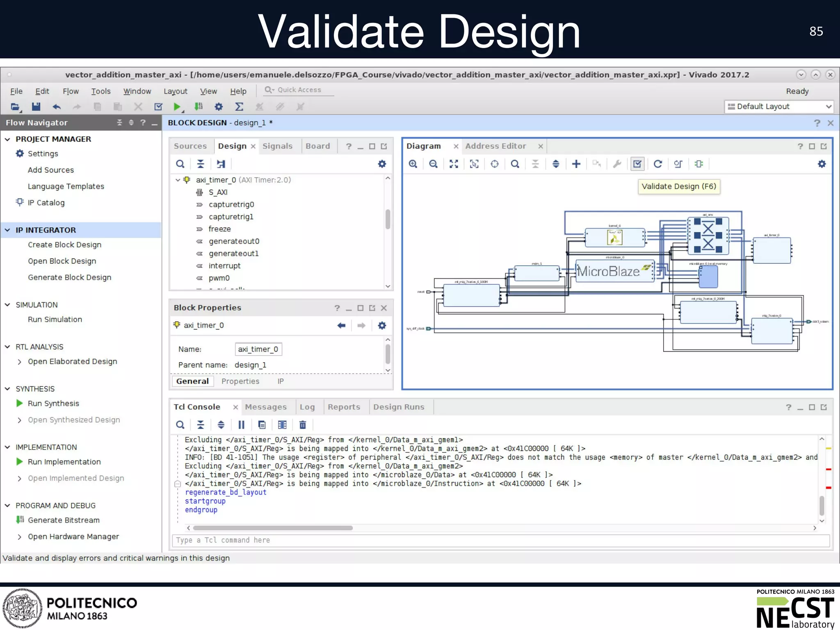840x630 pixels.
Task: Click the Save floppy disk icon
Action: click(x=36, y=107)
